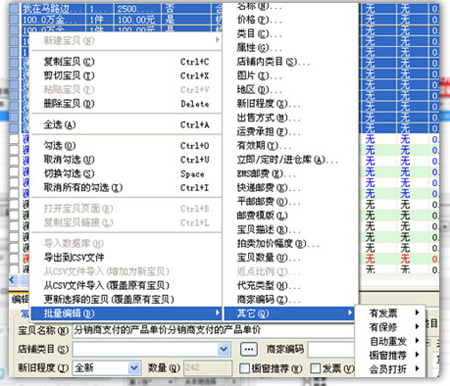Click the 100.00元 price cell
The image size is (450, 386).
click(x=138, y=20)
